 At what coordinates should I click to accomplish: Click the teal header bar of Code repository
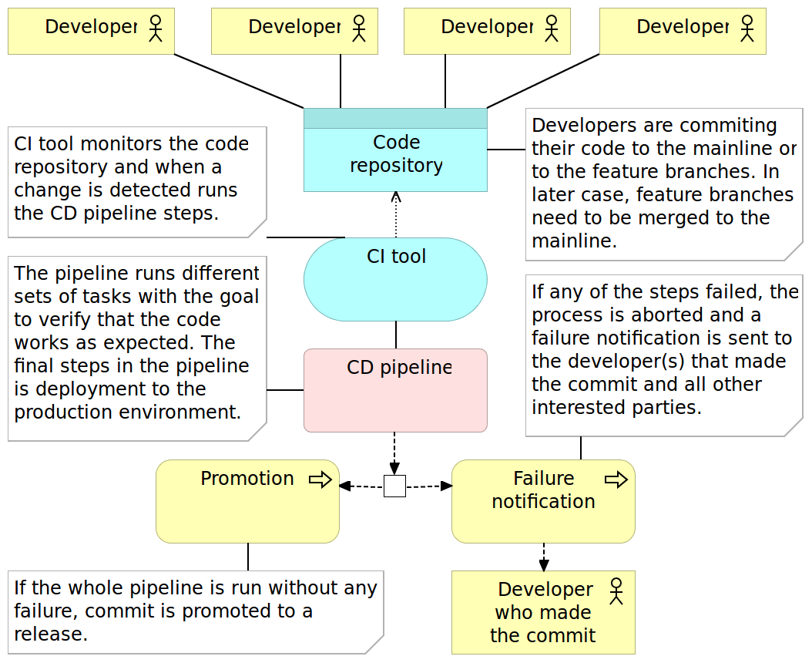tap(395, 117)
